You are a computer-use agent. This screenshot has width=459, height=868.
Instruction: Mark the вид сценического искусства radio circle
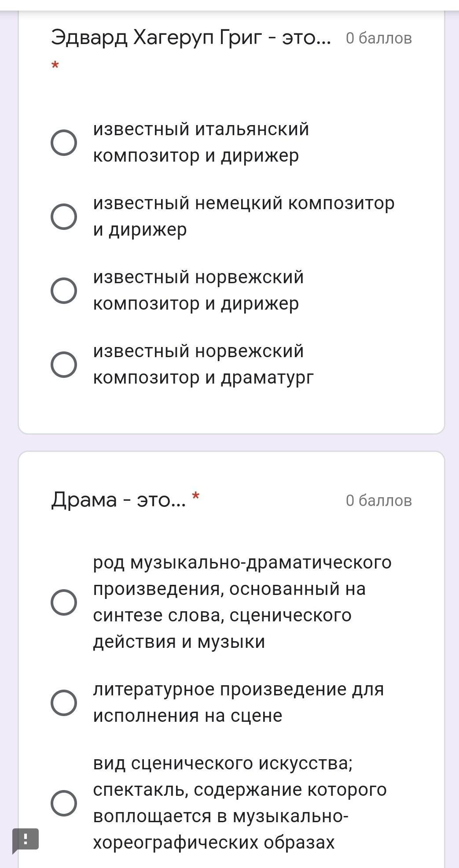click(64, 803)
